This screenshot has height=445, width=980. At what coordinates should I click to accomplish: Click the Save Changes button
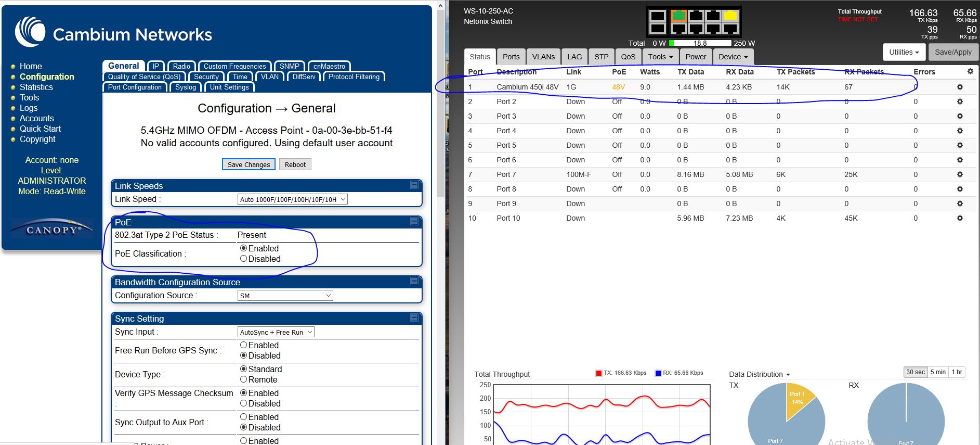pyautogui.click(x=249, y=164)
